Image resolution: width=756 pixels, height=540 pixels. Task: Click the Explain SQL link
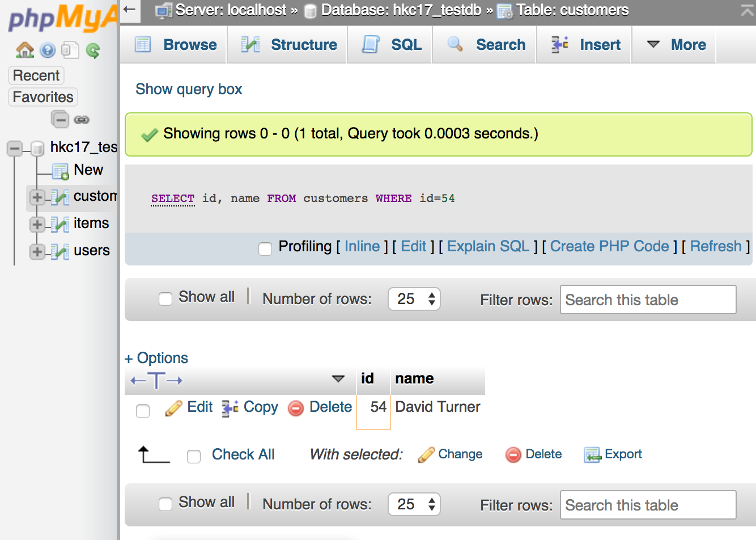[x=488, y=246]
